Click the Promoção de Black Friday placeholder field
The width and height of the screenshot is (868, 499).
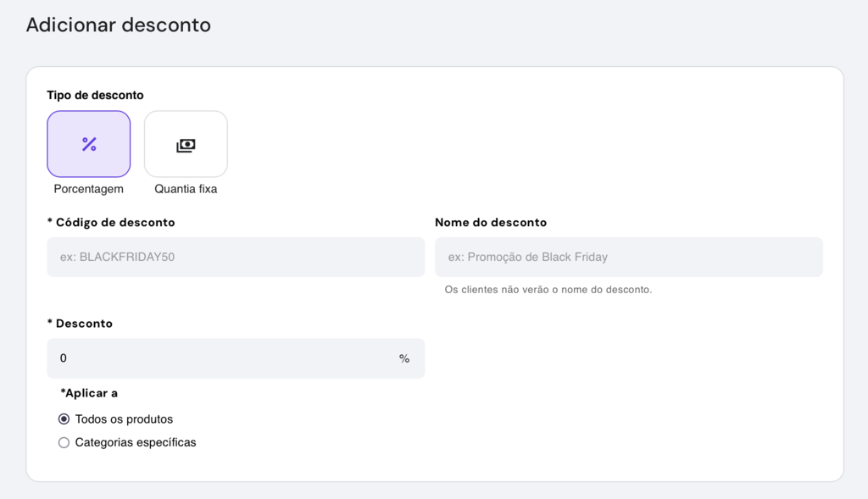[629, 257]
